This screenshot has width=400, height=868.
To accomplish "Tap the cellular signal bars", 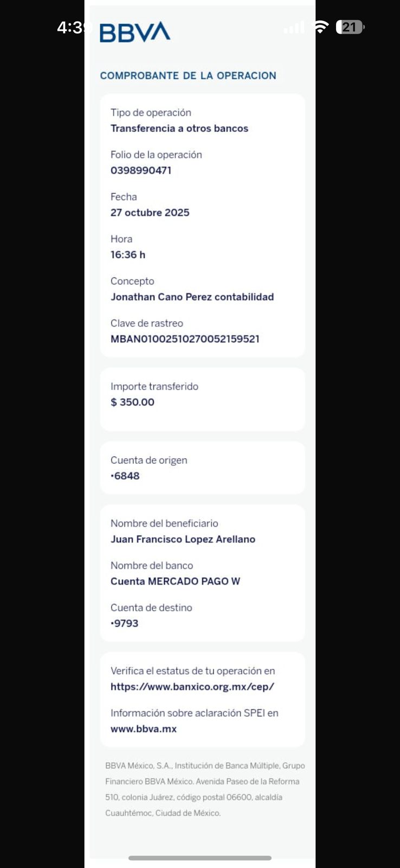I will point(294,27).
